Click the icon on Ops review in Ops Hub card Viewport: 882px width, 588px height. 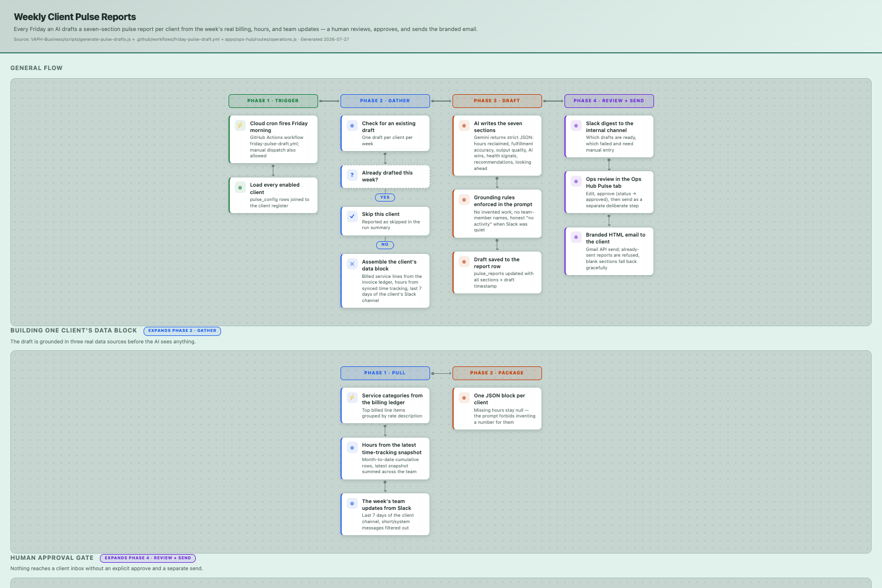point(576,181)
